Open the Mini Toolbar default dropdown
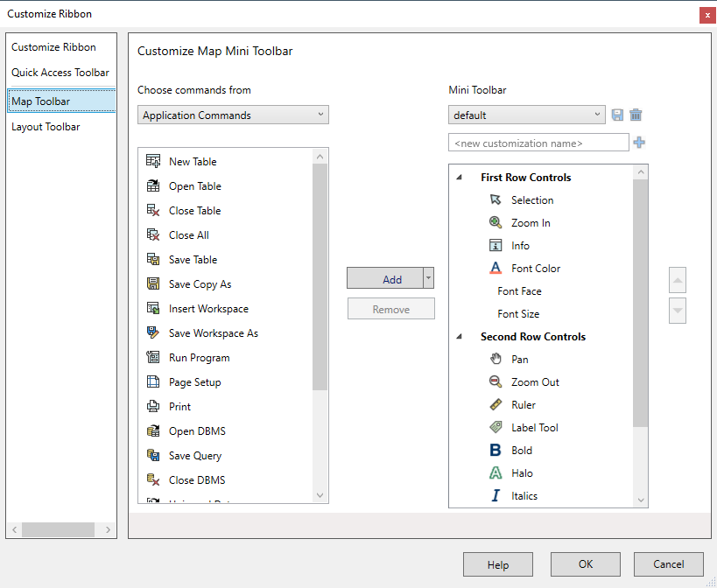 (525, 114)
